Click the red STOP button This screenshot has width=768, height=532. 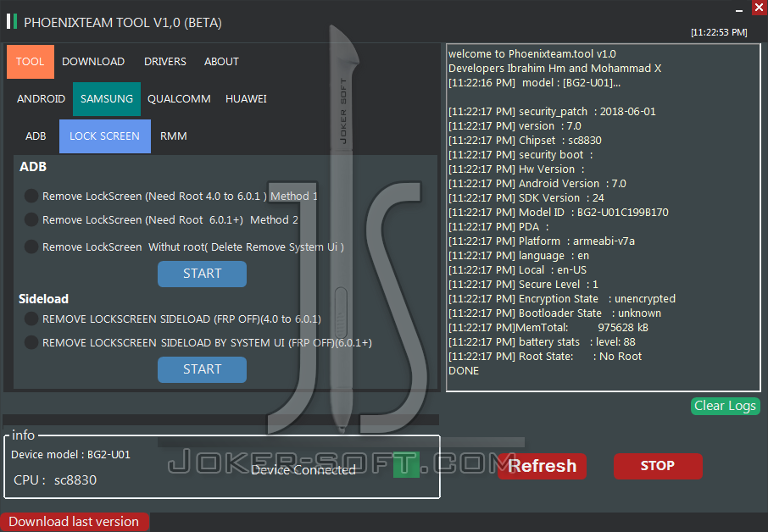point(658,466)
